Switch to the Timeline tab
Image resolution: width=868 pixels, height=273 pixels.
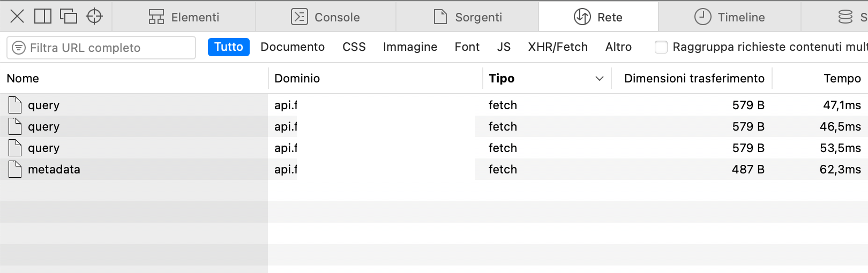[x=729, y=17]
